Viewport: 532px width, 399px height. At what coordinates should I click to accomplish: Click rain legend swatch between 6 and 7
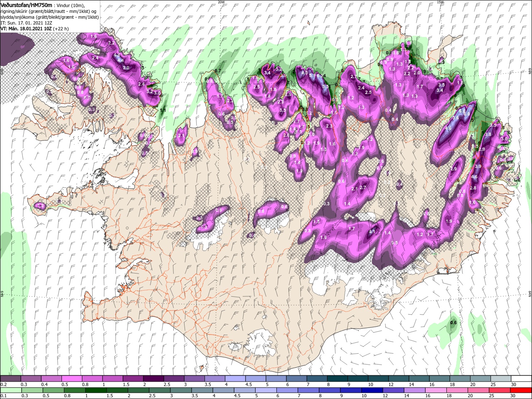tap(287, 390)
